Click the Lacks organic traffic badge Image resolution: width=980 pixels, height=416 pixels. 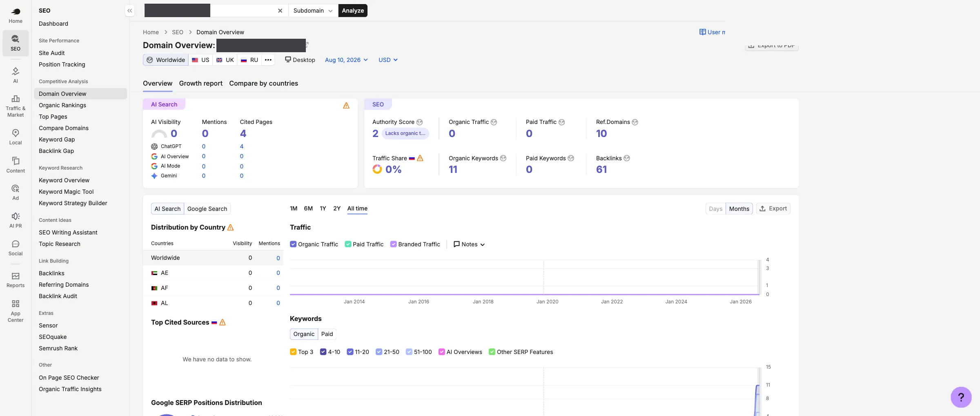point(405,133)
